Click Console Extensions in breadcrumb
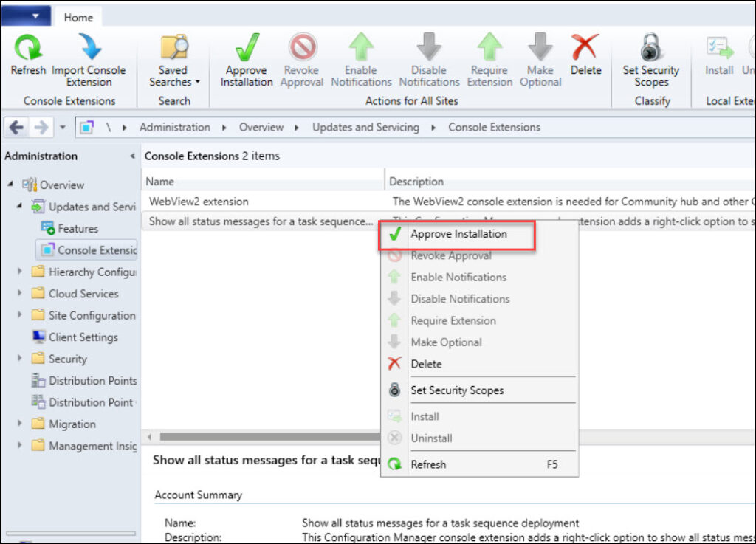Image resolution: width=756 pixels, height=544 pixels. (x=494, y=127)
